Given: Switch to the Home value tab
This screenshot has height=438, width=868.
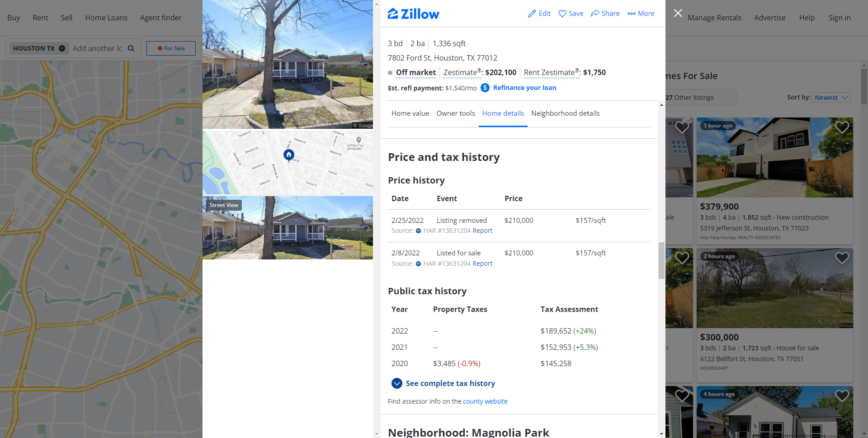Looking at the screenshot, I should [410, 113].
